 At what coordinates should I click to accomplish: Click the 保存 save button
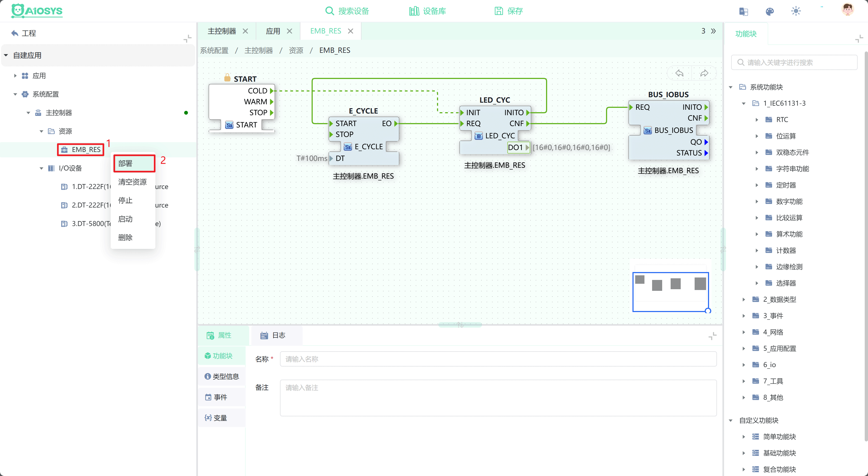[x=508, y=11]
